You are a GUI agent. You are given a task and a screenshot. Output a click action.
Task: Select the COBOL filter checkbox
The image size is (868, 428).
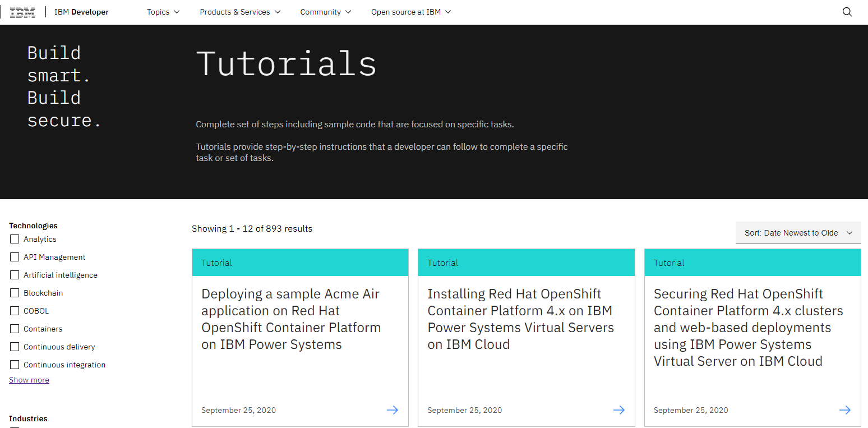pos(15,311)
